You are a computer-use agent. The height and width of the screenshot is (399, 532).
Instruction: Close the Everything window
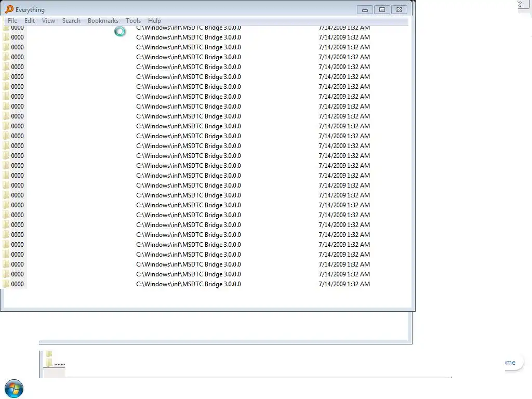(400, 10)
